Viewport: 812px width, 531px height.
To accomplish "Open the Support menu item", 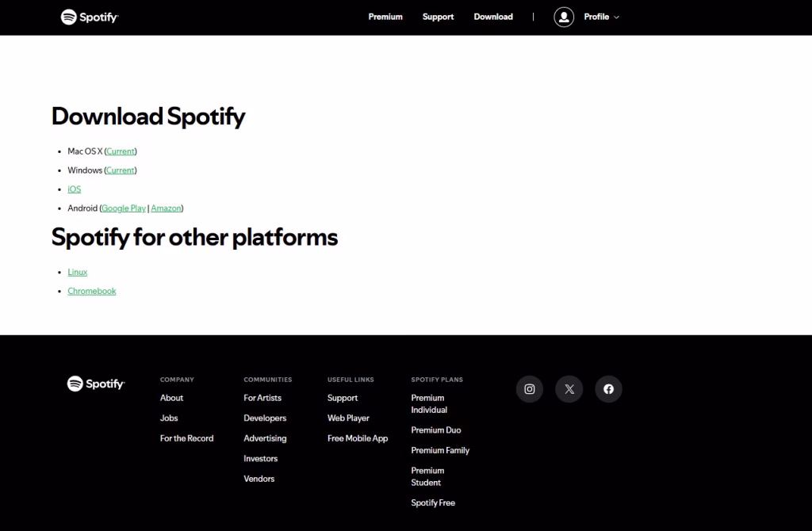I will (438, 17).
